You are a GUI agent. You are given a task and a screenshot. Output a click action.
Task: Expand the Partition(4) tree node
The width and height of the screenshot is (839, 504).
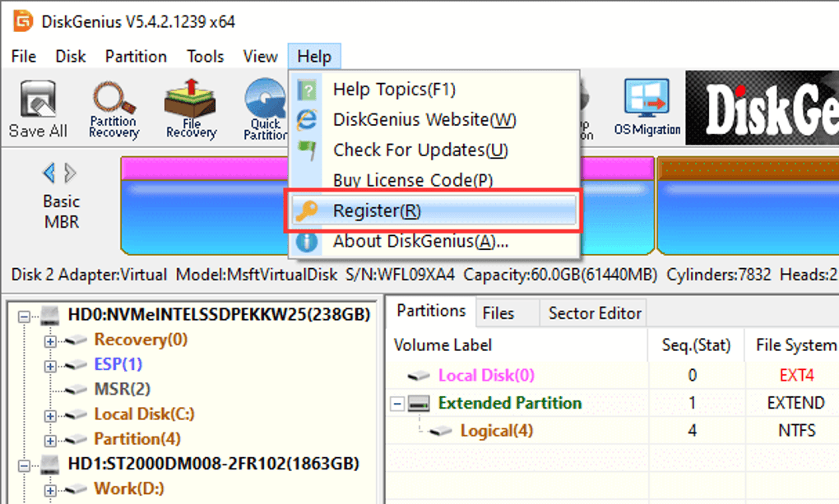(50, 441)
